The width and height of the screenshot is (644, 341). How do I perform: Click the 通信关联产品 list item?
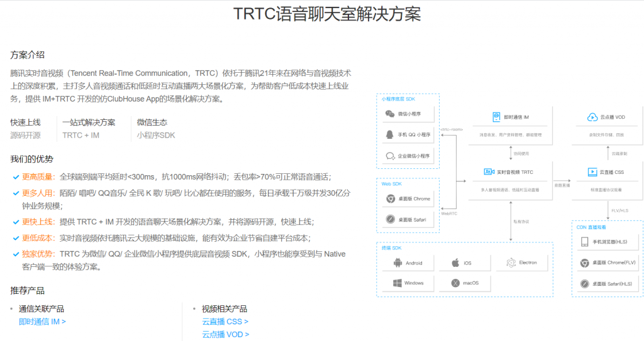pyautogui.click(x=42, y=309)
